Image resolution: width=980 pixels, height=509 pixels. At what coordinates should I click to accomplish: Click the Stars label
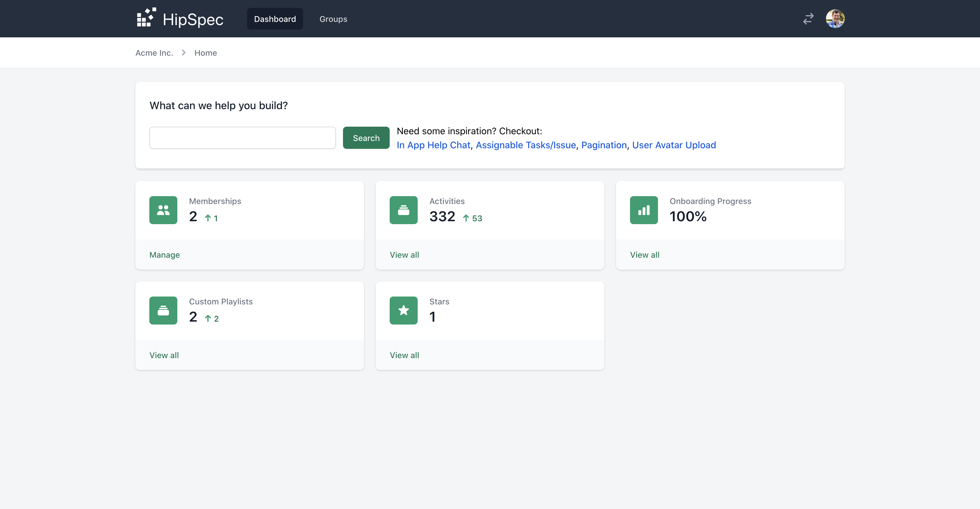(439, 301)
